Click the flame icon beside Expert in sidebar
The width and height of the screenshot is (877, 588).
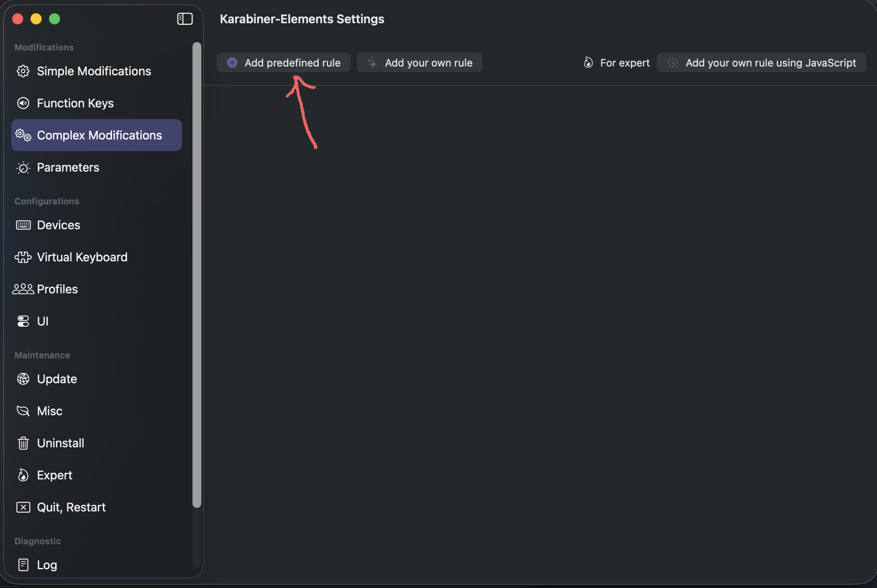pos(23,475)
